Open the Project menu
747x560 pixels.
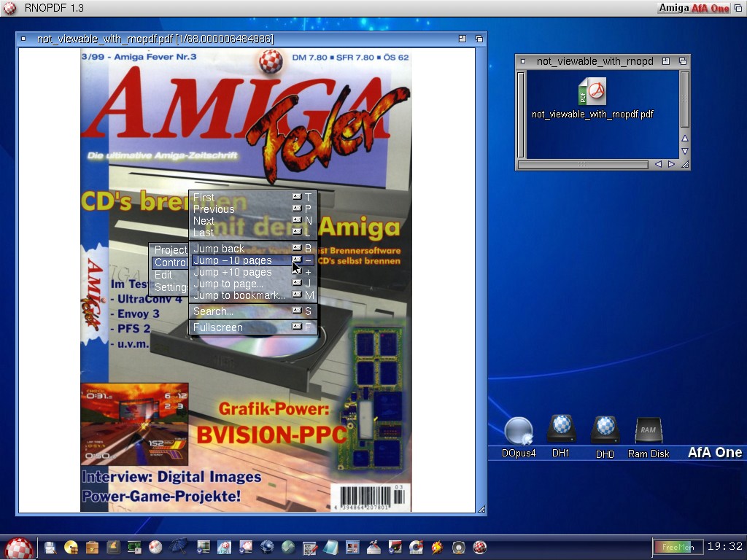click(170, 250)
